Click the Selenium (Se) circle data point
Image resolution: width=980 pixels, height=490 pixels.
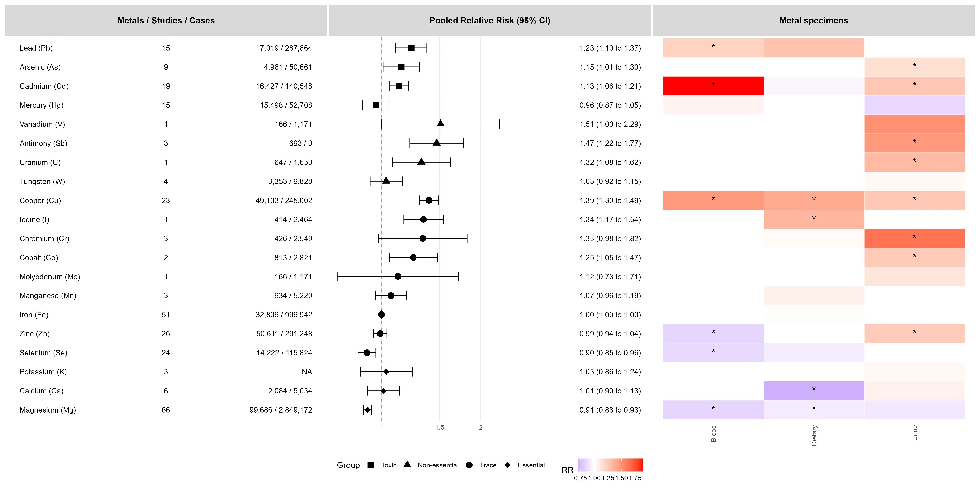[x=367, y=353]
